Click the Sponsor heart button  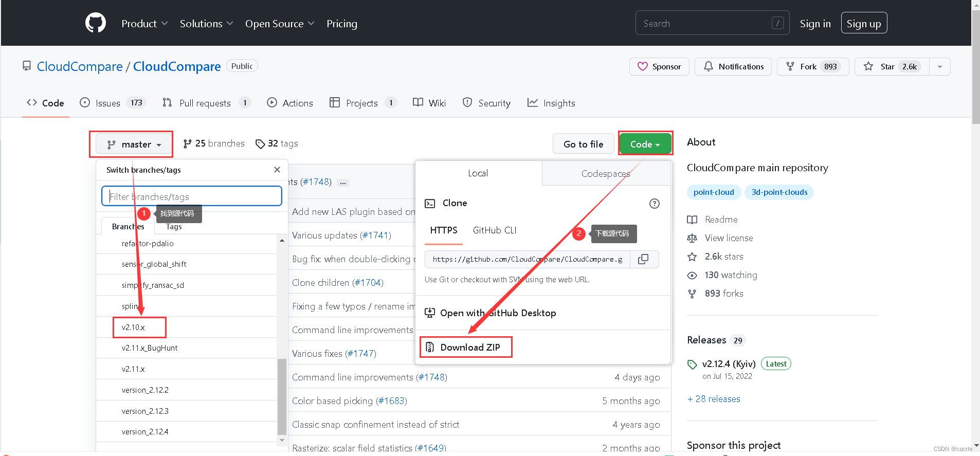[659, 66]
